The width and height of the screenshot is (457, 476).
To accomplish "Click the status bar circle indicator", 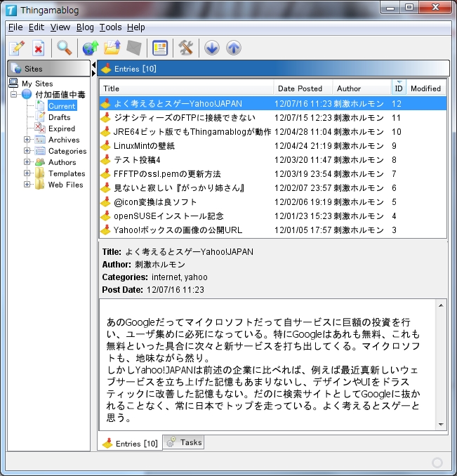I will 437,463.
